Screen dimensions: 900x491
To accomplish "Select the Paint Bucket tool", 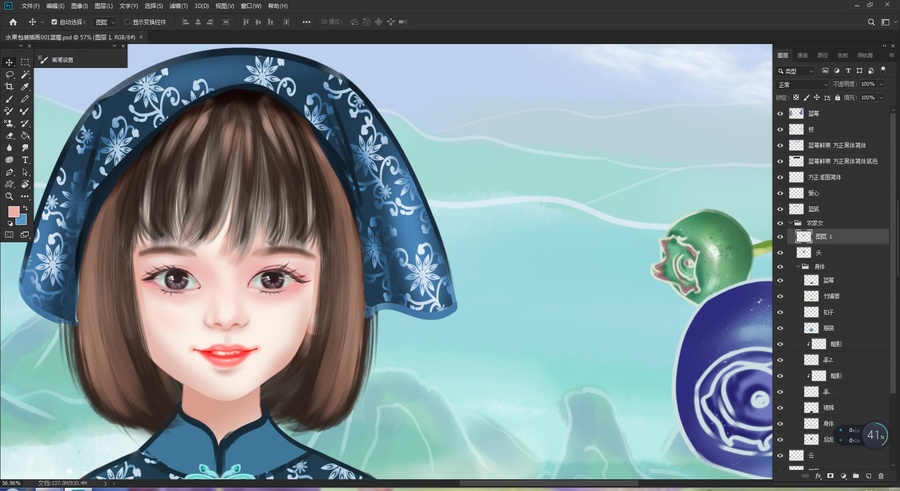I will tap(25, 136).
